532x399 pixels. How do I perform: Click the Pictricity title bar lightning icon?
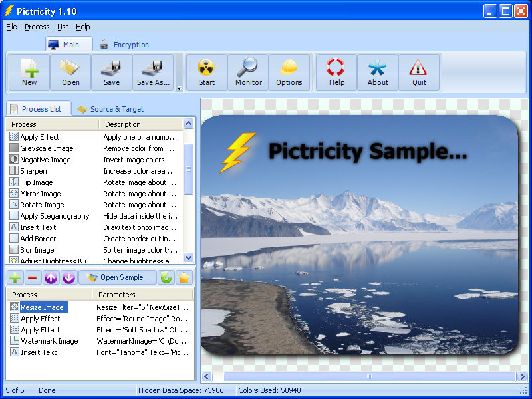[x=9, y=11]
